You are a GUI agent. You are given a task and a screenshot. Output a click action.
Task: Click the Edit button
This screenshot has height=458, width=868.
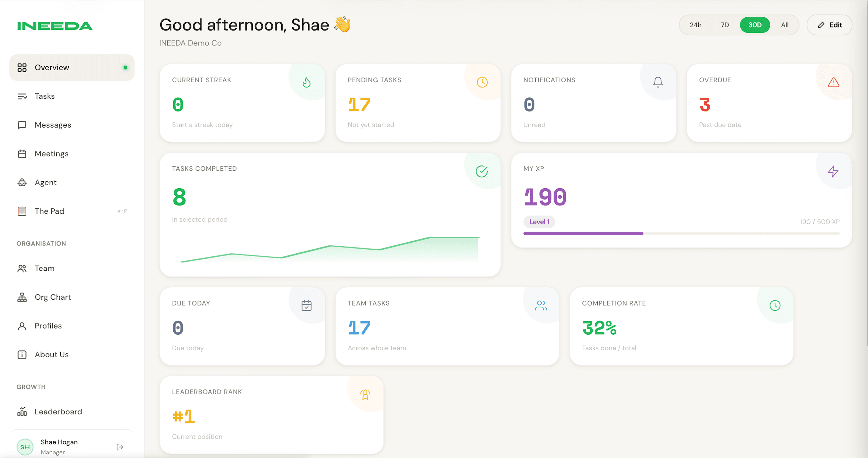(x=830, y=25)
